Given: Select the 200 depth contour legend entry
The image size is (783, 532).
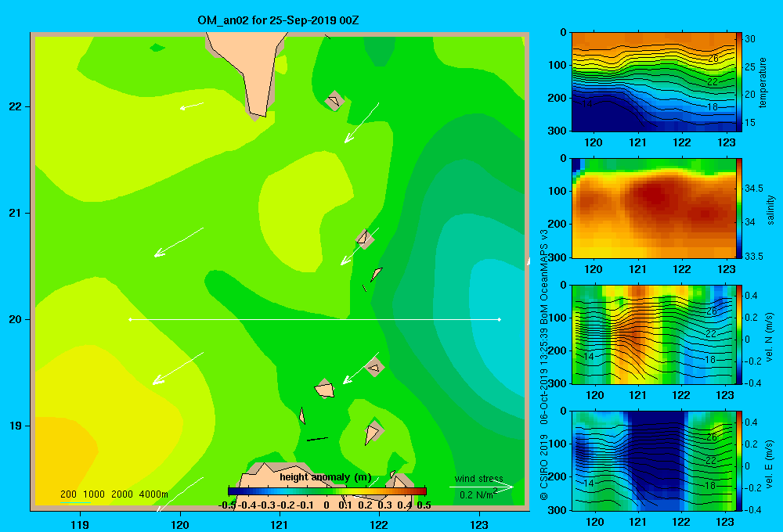Looking at the screenshot, I should point(68,494).
